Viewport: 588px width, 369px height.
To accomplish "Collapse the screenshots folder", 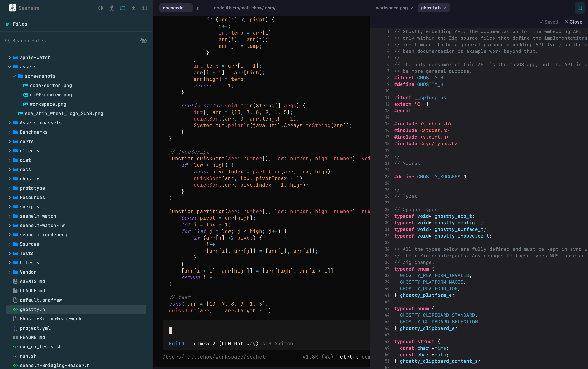I will coord(14,76).
